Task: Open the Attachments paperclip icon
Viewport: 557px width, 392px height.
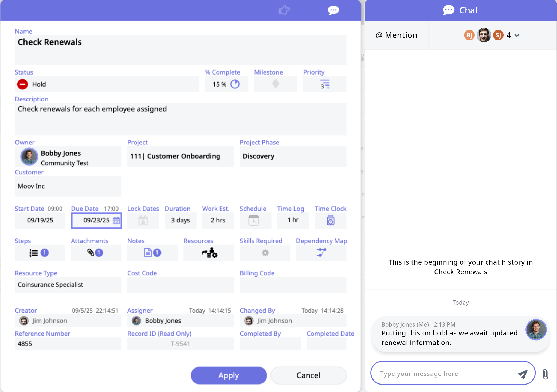Action: [91, 253]
